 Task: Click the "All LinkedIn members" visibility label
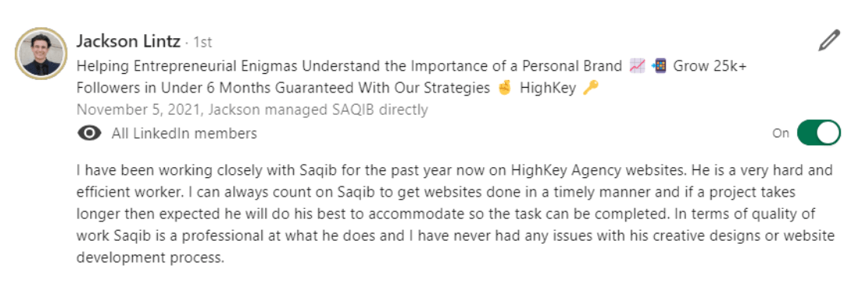[x=184, y=134]
